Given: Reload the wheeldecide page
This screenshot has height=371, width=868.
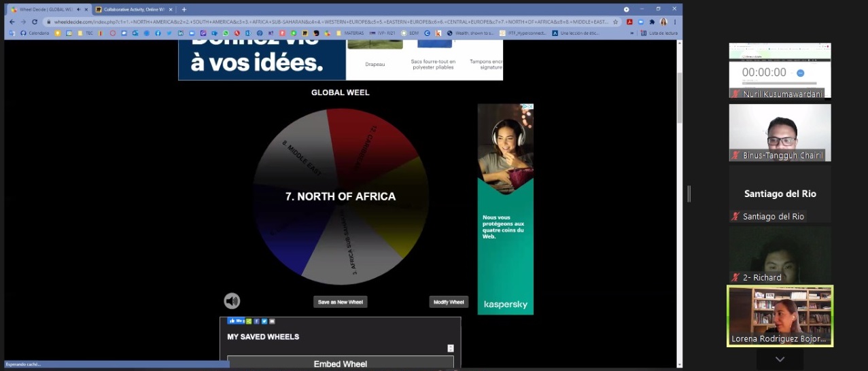Looking at the screenshot, I should (x=35, y=22).
